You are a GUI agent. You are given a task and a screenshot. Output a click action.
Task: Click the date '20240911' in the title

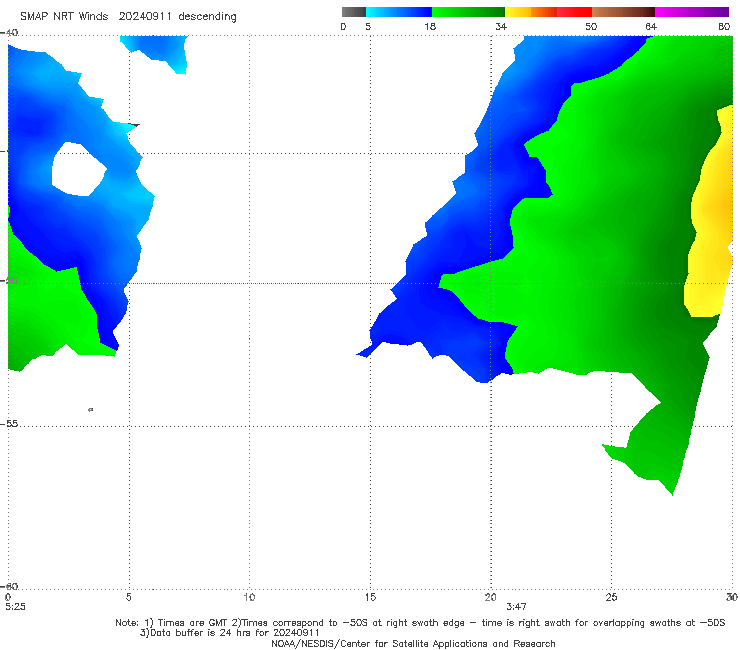pyautogui.click(x=145, y=16)
